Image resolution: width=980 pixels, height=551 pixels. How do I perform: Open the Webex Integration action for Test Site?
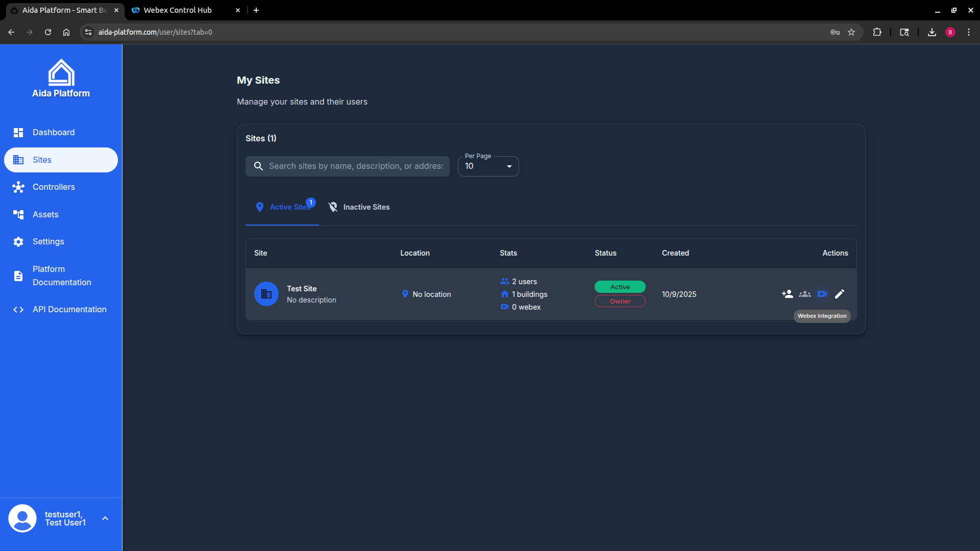pyautogui.click(x=822, y=294)
